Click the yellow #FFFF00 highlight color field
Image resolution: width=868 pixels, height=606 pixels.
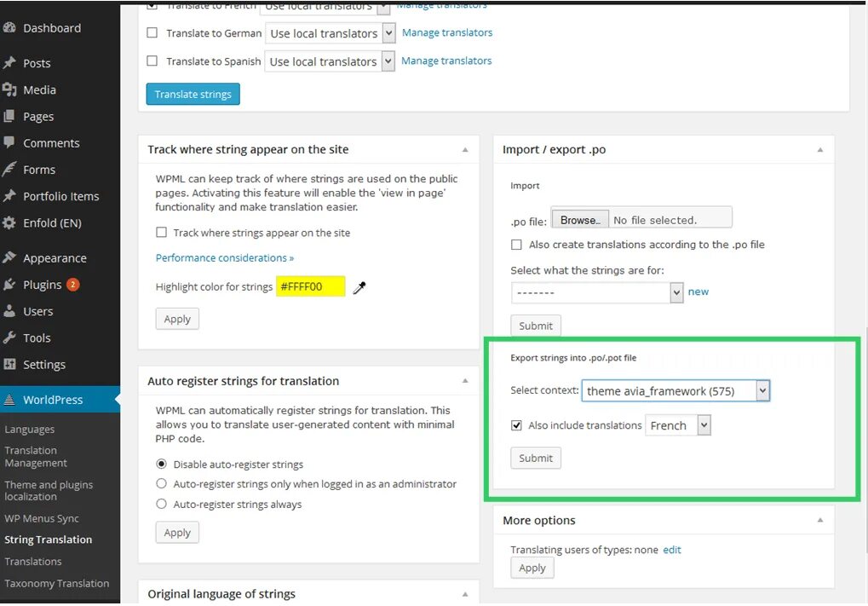310,287
